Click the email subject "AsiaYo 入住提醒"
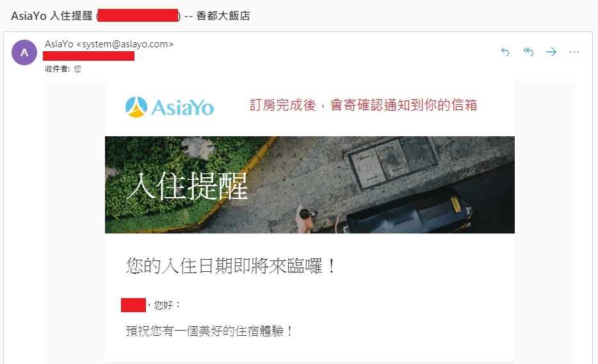The width and height of the screenshot is (598, 364). click(52, 16)
